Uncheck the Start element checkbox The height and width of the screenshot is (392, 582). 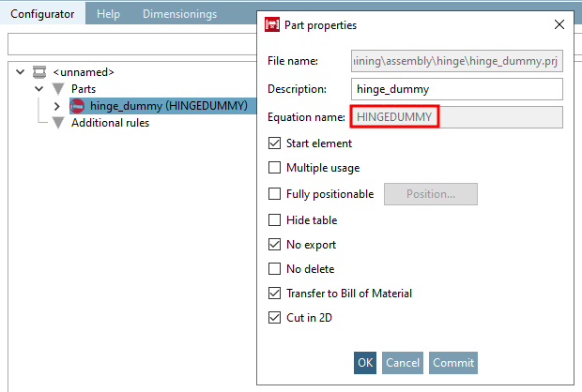coord(274,143)
